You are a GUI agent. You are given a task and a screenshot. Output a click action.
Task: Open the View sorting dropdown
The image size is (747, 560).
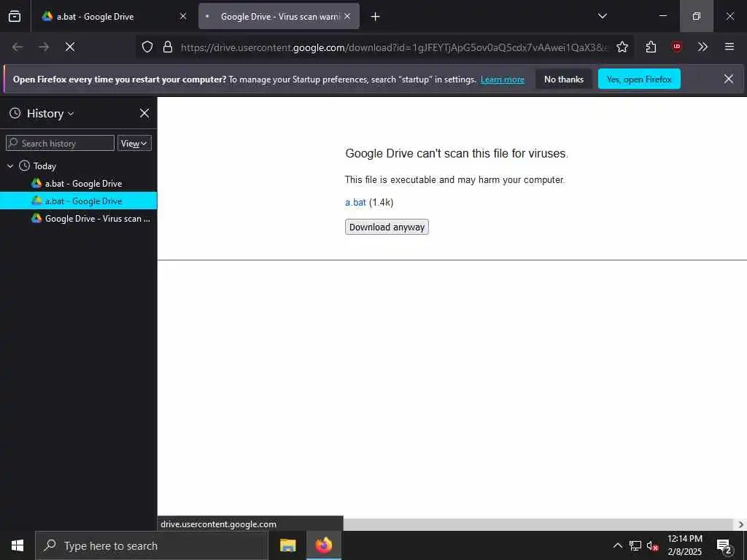click(134, 144)
